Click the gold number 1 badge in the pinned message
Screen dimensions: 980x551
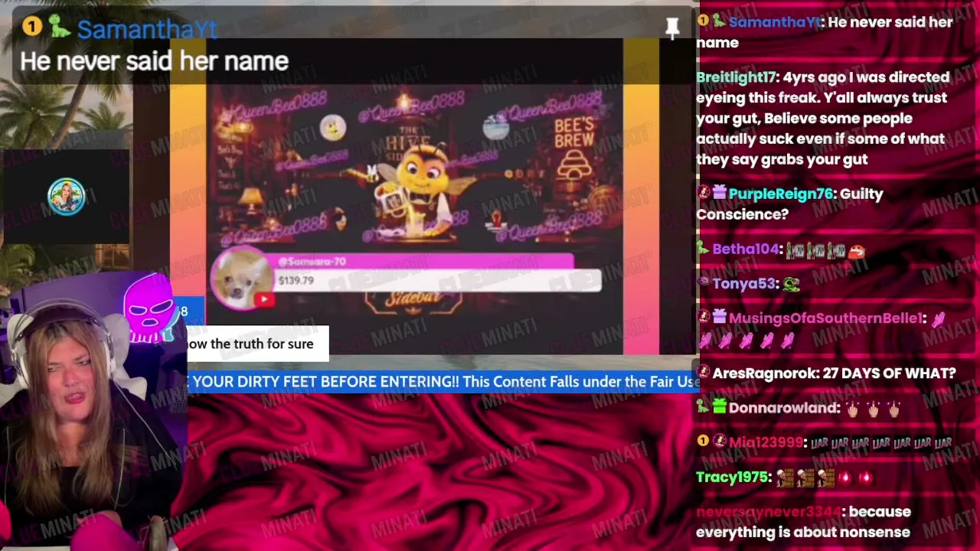click(31, 27)
